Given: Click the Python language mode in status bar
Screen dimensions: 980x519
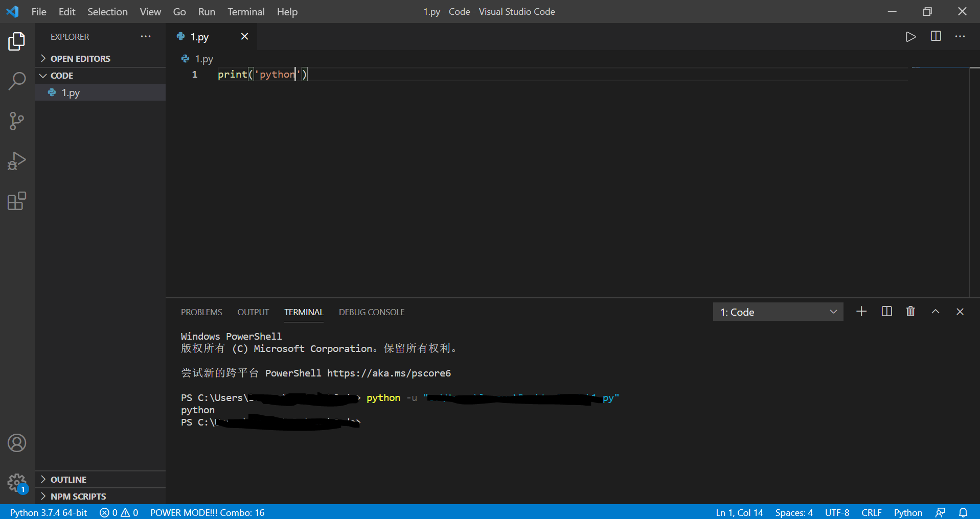Looking at the screenshot, I should pyautogui.click(x=908, y=512).
